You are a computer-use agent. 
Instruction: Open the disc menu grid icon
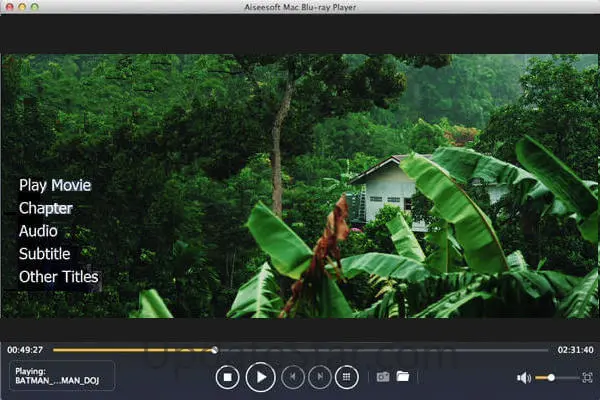tap(347, 377)
